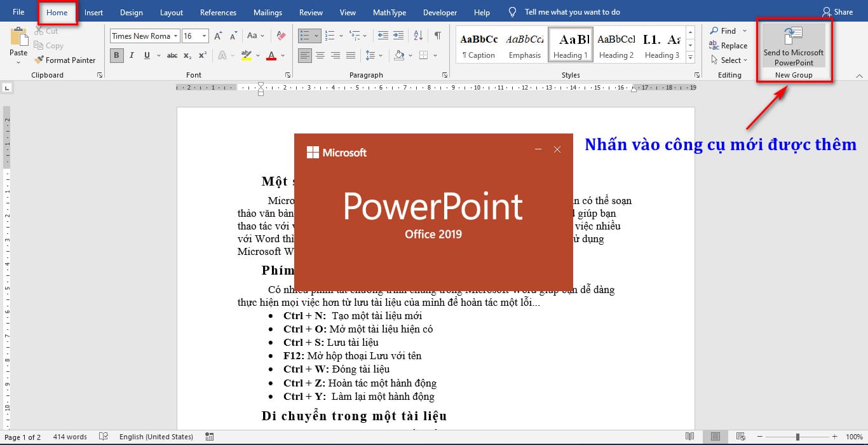Enable strikethrough formatting
The width and height of the screenshot is (868, 445).
(172, 55)
